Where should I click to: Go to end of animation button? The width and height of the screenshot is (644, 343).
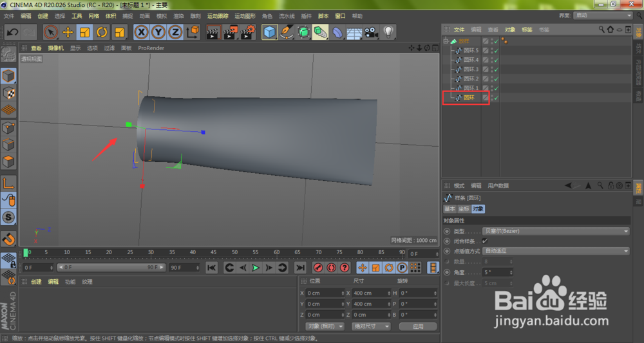[x=300, y=268]
